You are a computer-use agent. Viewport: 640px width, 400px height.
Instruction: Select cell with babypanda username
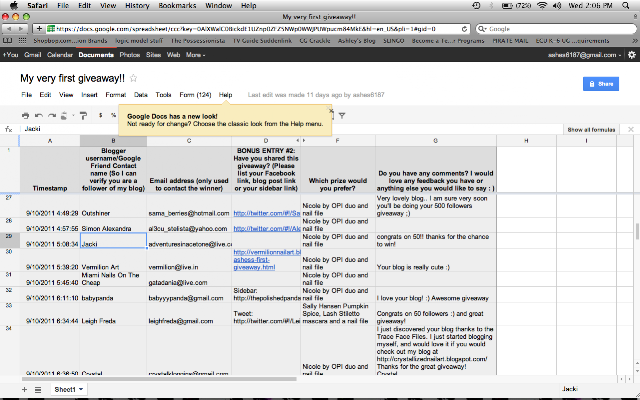[x=113, y=295]
